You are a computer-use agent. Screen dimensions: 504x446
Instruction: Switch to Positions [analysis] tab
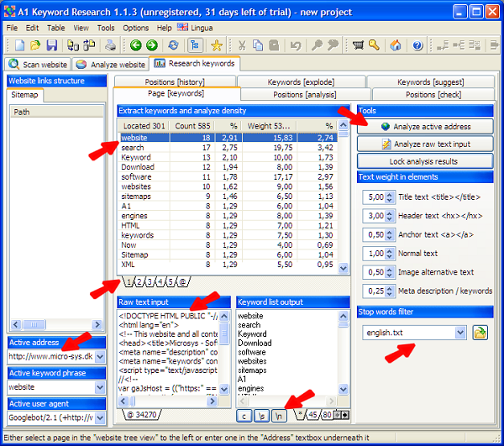(x=302, y=95)
